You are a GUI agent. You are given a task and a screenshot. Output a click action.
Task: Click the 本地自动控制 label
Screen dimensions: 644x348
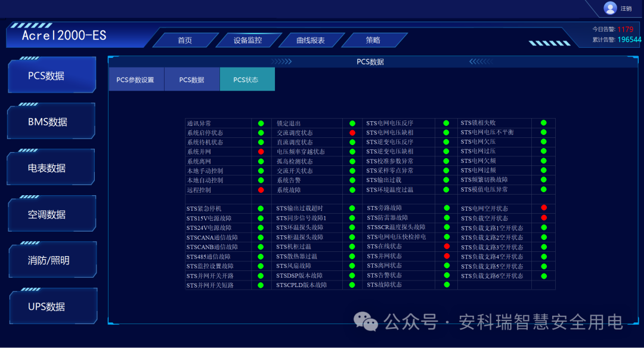[x=205, y=180]
